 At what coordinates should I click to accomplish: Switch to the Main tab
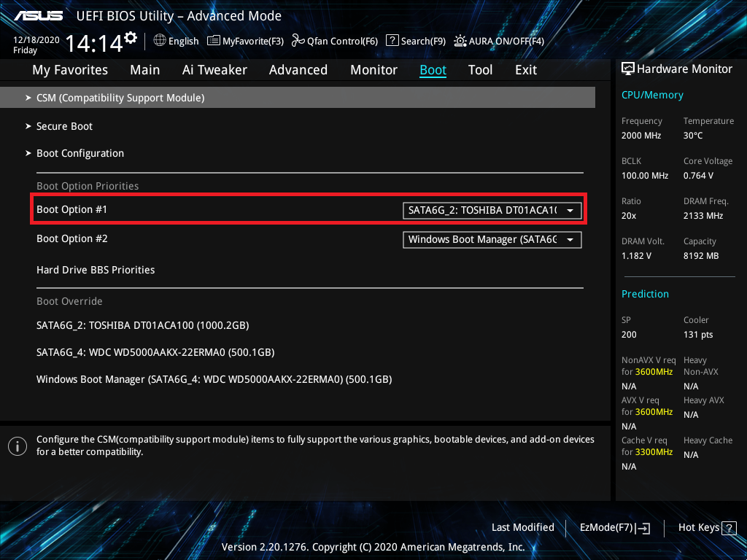pos(145,70)
